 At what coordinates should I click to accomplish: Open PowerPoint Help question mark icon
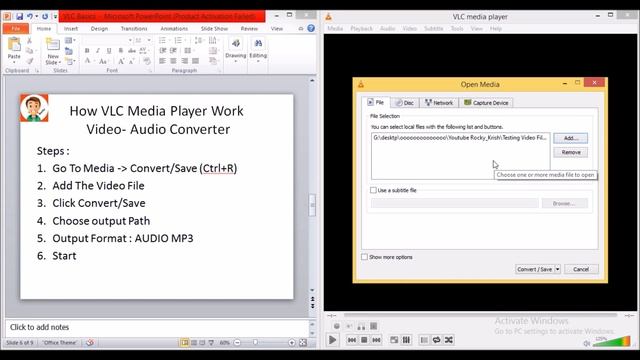tap(311, 28)
